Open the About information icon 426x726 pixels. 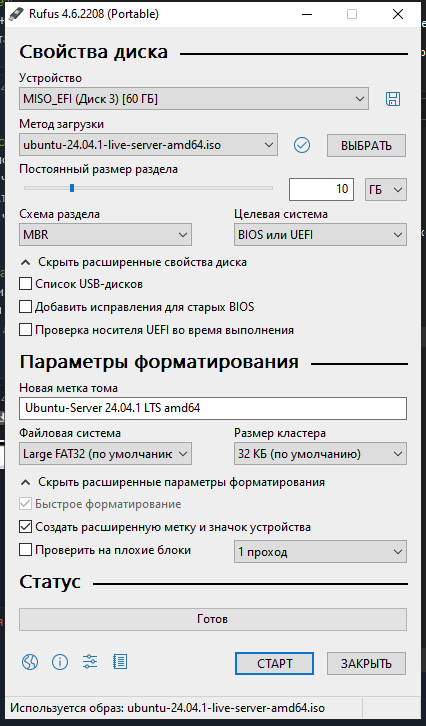point(60,662)
